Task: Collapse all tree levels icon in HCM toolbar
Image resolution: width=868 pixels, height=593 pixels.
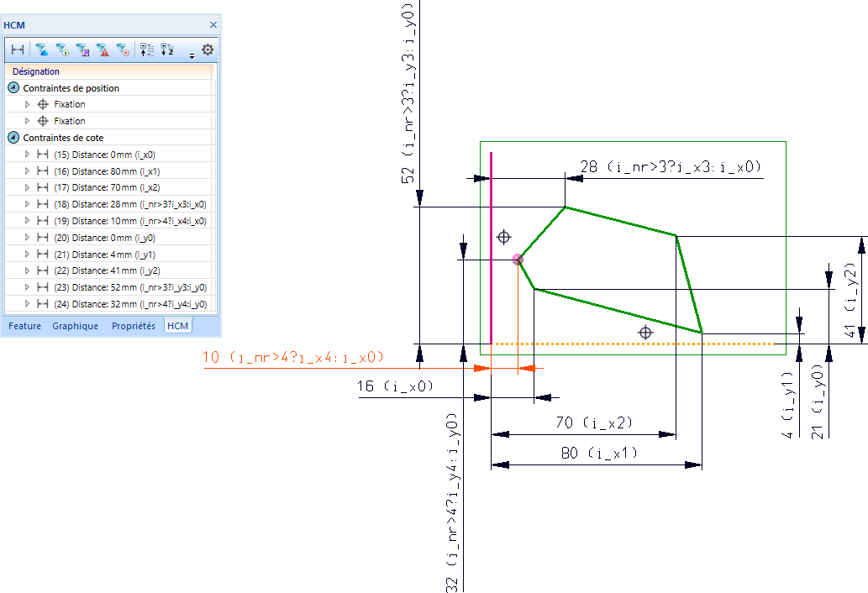Action: coord(147,50)
